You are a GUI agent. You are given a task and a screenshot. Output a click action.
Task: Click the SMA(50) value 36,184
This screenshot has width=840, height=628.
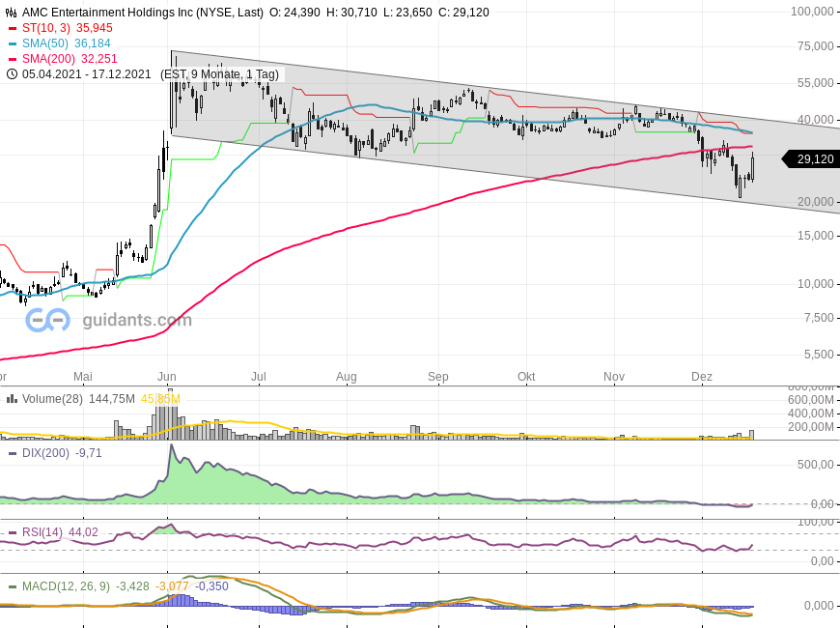[93, 43]
